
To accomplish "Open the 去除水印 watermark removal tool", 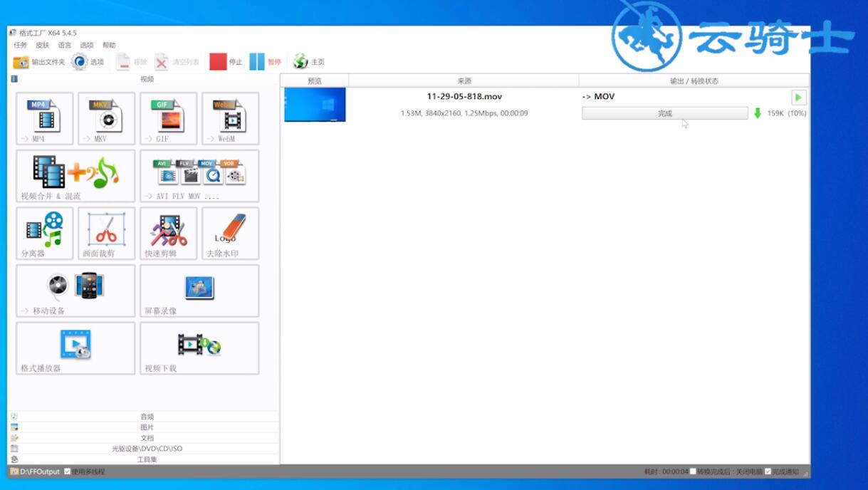I will coord(231,233).
